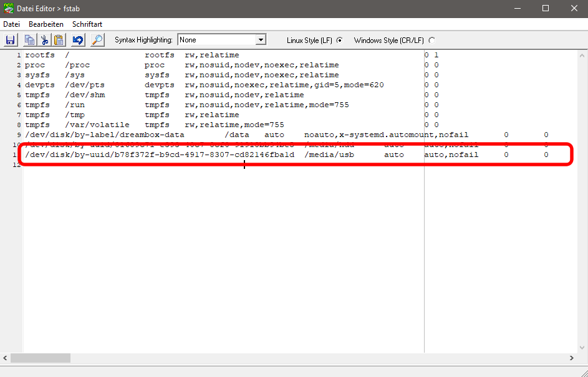Select the Linux Style (LF) radio button
588x377 pixels.
340,41
